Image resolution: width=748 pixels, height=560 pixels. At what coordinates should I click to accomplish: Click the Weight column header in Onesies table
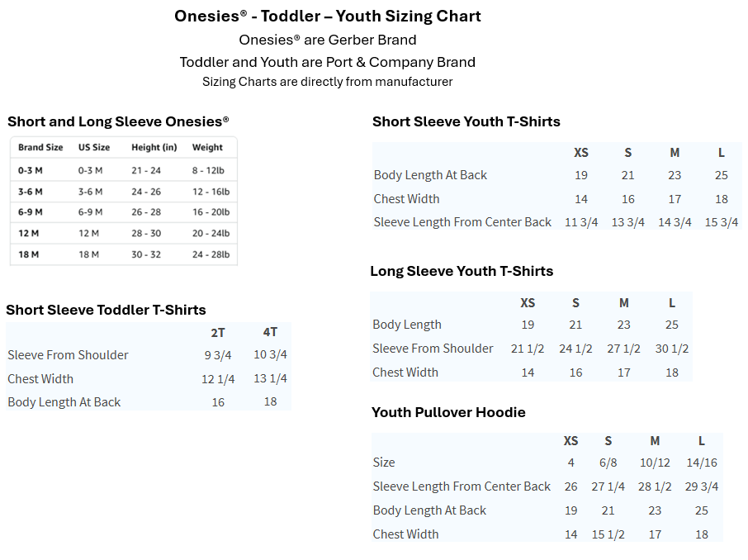point(207,148)
